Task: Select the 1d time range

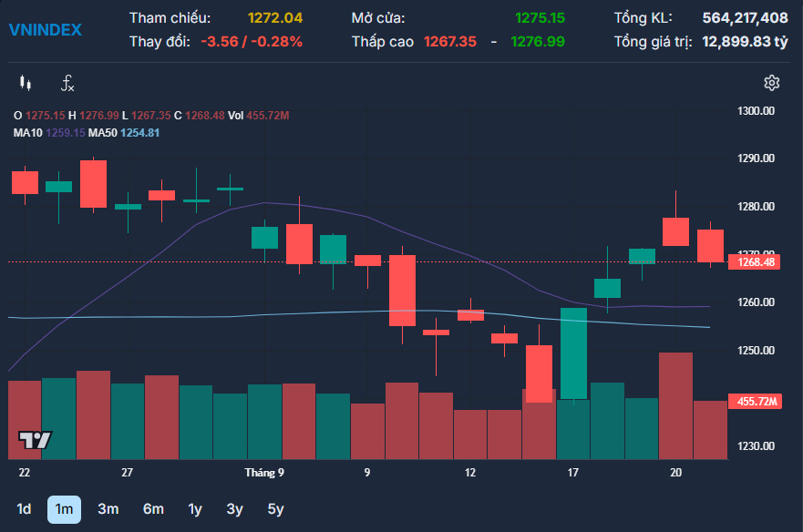Action: [x=24, y=509]
